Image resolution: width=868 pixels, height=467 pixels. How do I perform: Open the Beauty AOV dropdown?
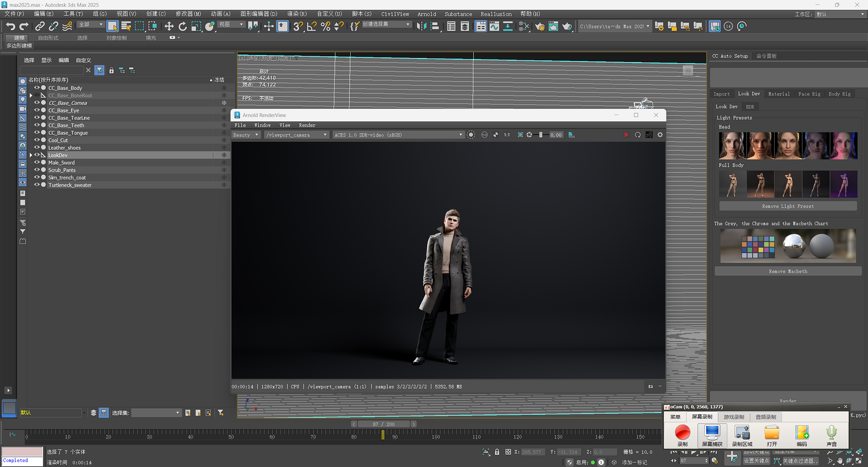[246, 135]
